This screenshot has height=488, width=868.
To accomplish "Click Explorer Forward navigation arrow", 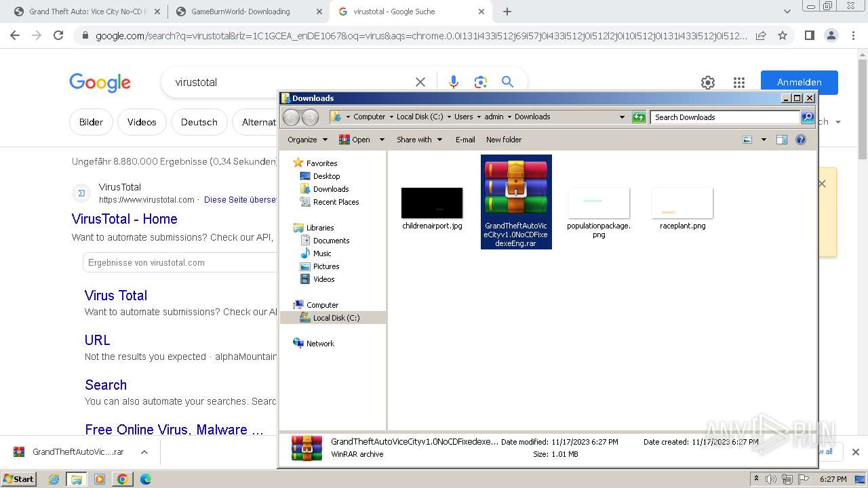I will click(x=310, y=117).
